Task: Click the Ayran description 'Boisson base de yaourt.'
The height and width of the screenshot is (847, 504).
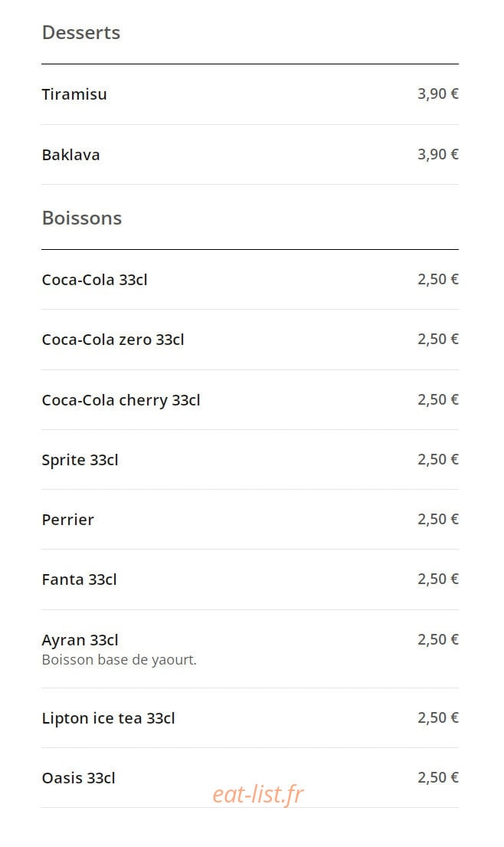Action: [119, 659]
